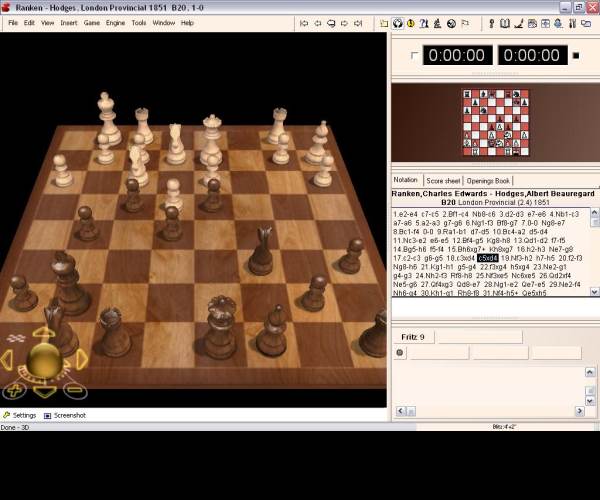Click the black clock 0:00:00 display
This screenshot has width=600, height=500.
532,55
